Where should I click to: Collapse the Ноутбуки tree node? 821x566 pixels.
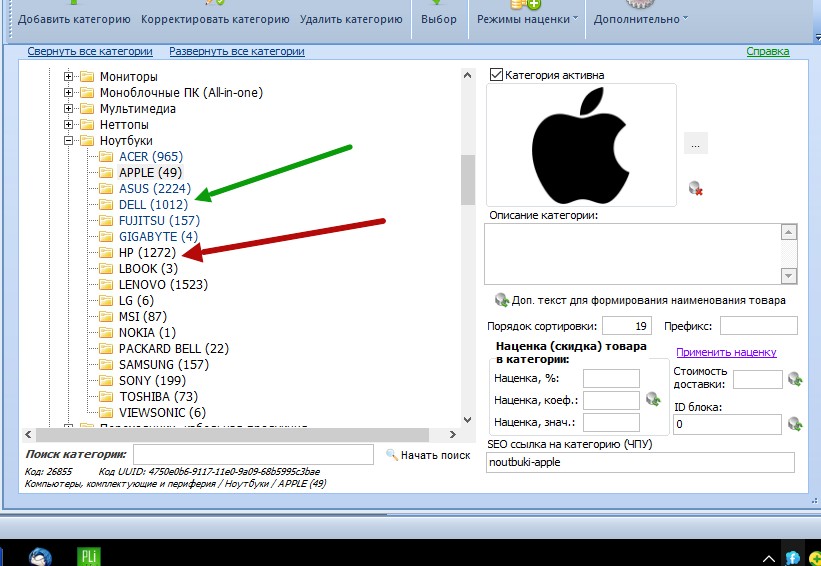point(69,140)
